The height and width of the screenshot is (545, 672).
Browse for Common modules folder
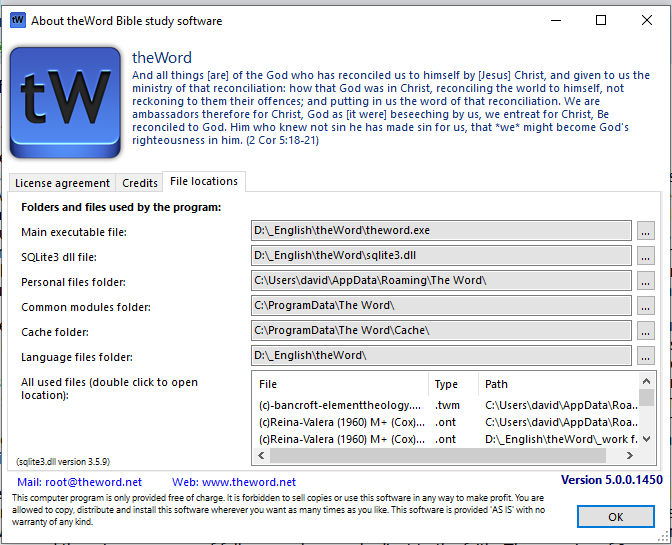[645, 305]
